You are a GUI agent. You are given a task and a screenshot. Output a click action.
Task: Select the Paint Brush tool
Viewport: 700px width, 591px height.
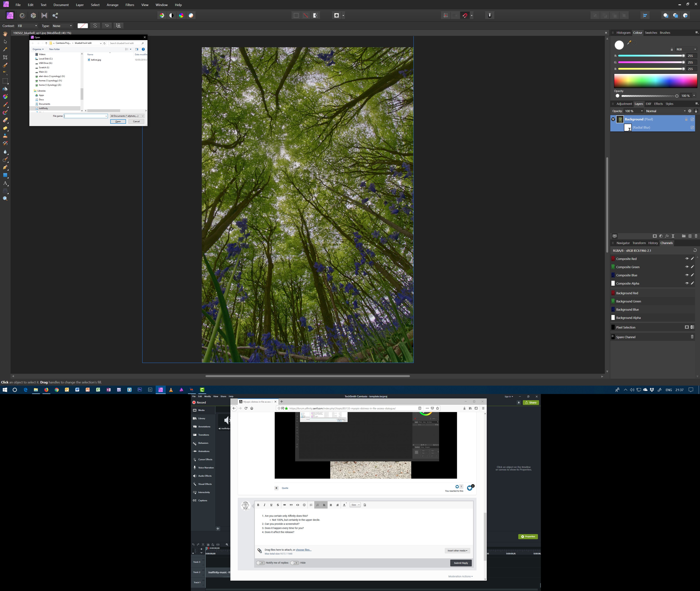(x=5, y=105)
